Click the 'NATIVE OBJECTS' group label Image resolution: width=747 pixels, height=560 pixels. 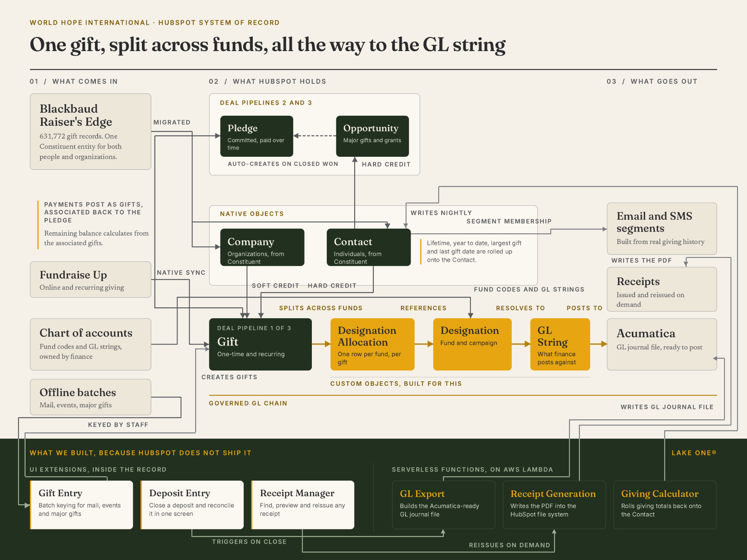(252, 214)
